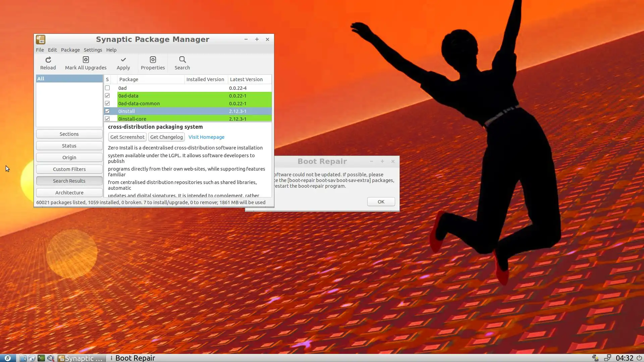Click the Get Changelog button

(x=166, y=137)
